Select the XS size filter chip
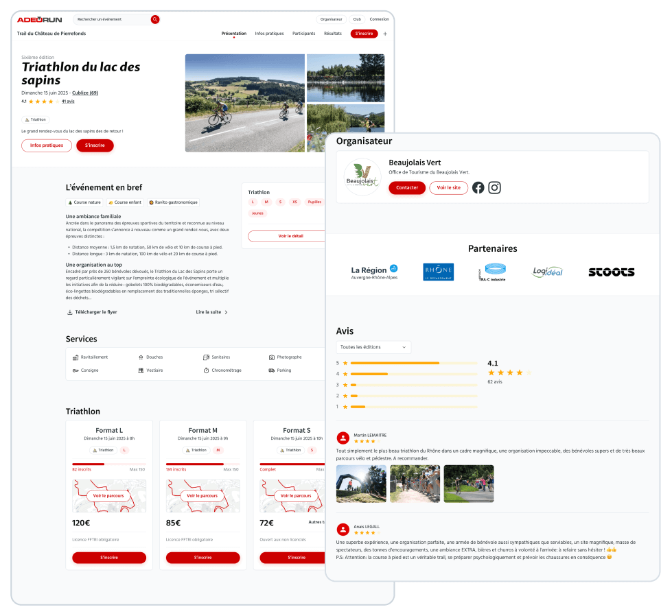Image resolution: width=672 pixels, height=616 pixels. coord(294,202)
